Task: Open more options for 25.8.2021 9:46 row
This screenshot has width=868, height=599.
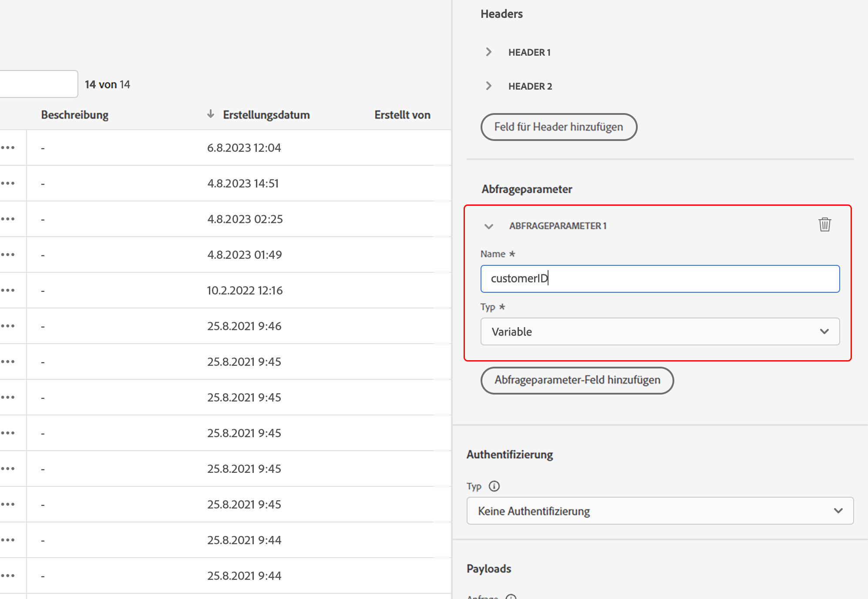Action: [x=8, y=326]
